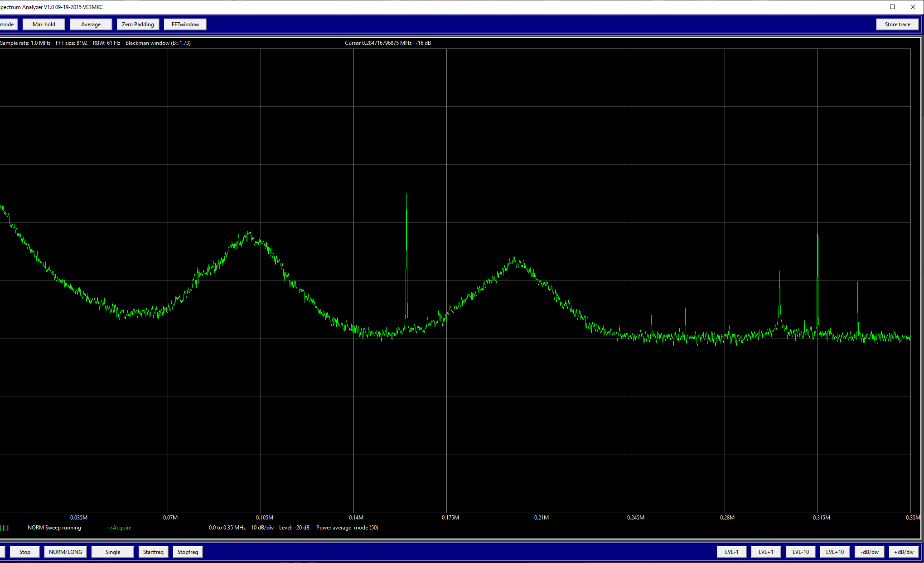Click the '0.0 to 0.35 MHz' range text
The width and height of the screenshot is (924, 563).
(x=227, y=528)
